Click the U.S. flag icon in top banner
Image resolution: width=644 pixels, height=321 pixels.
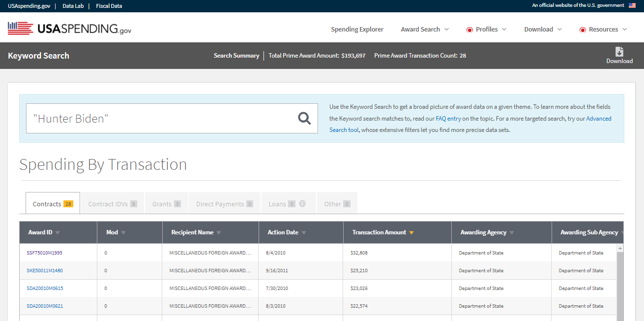coord(632,5)
